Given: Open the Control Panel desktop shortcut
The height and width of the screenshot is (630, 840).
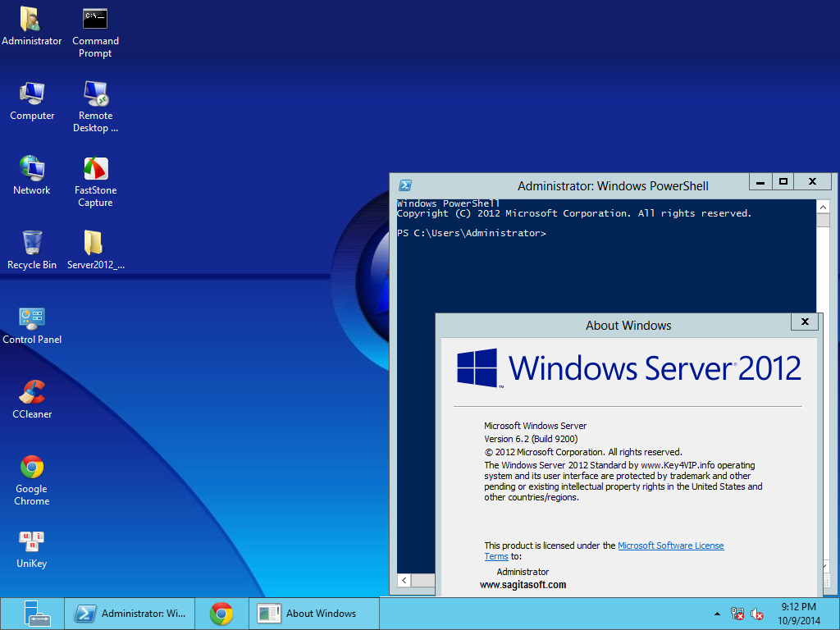Looking at the screenshot, I should point(32,325).
